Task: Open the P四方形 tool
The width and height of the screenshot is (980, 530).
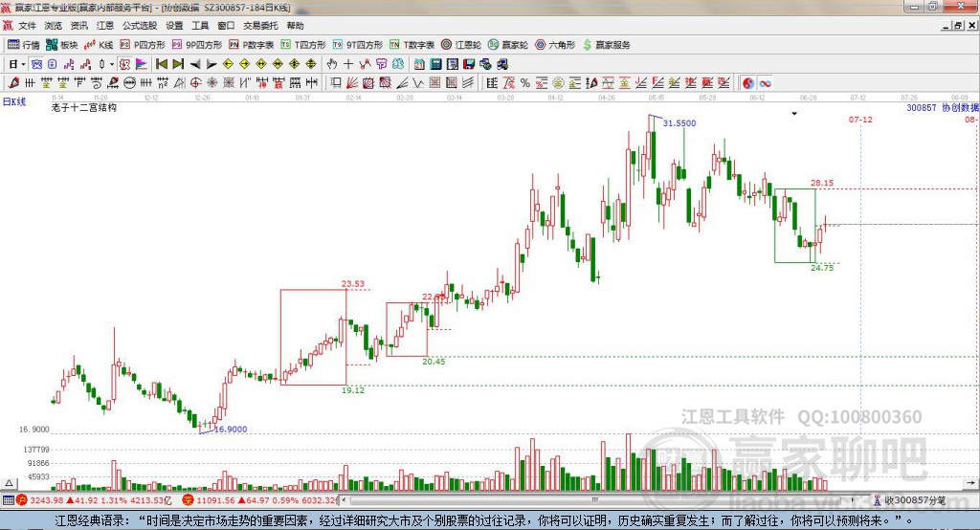Action: click(x=143, y=44)
